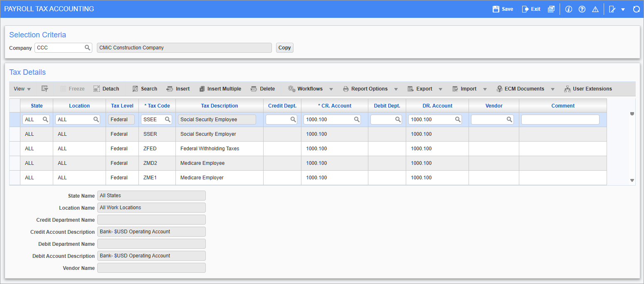Select the ZFED tax code cell

(x=157, y=149)
